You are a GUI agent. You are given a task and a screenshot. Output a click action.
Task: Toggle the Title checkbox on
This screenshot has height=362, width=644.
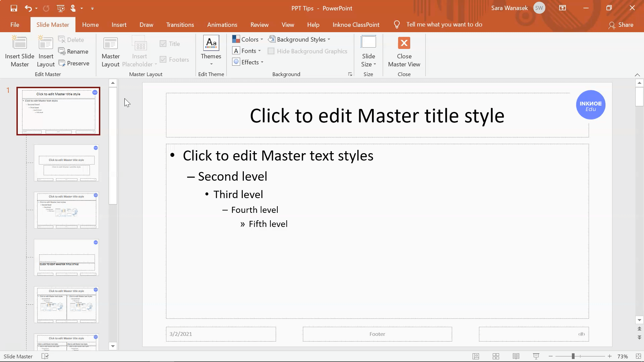163,43
